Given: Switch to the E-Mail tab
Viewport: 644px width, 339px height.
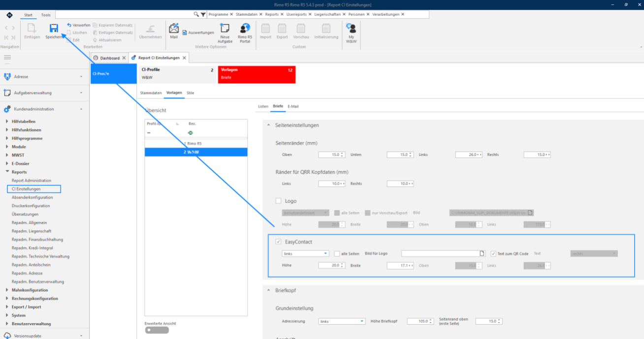Looking at the screenshot, I should click(x=293, y=106).
